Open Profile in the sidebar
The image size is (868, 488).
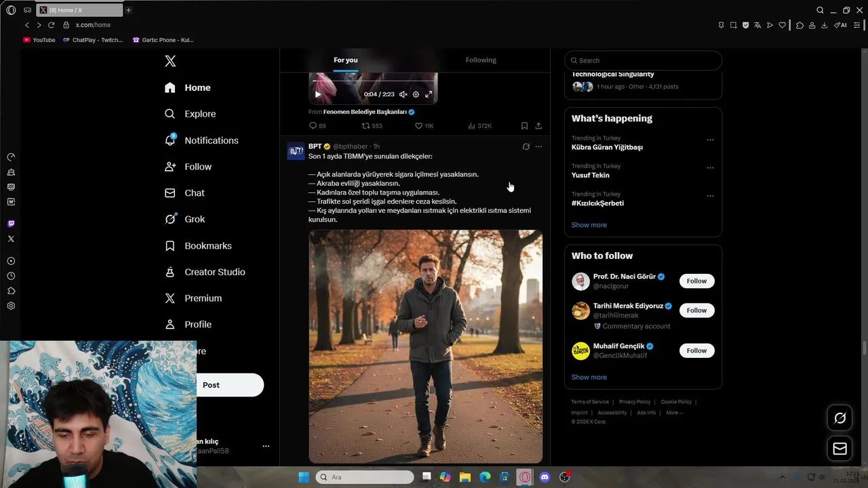point(189,325)
